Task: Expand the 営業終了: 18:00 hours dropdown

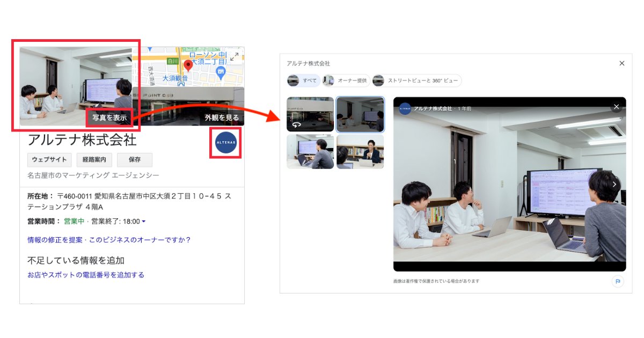Action: tap(119, 222)
